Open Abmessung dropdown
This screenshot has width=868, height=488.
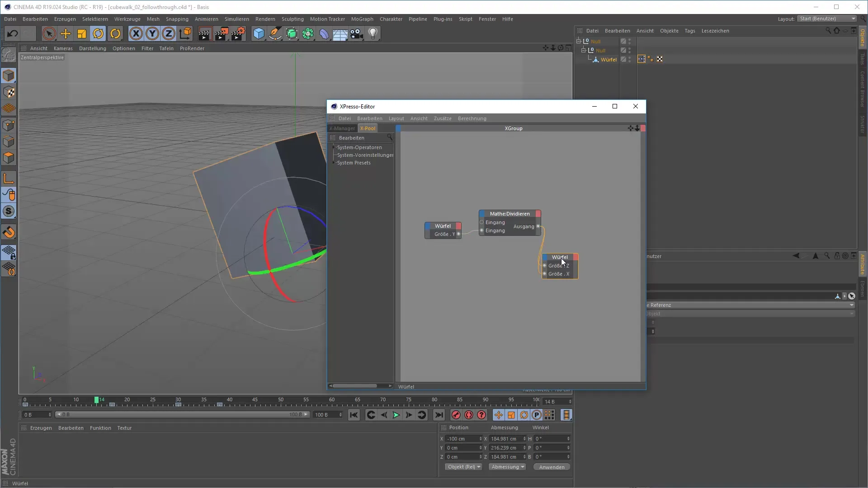pyautogui.click(x=507, y=467)
